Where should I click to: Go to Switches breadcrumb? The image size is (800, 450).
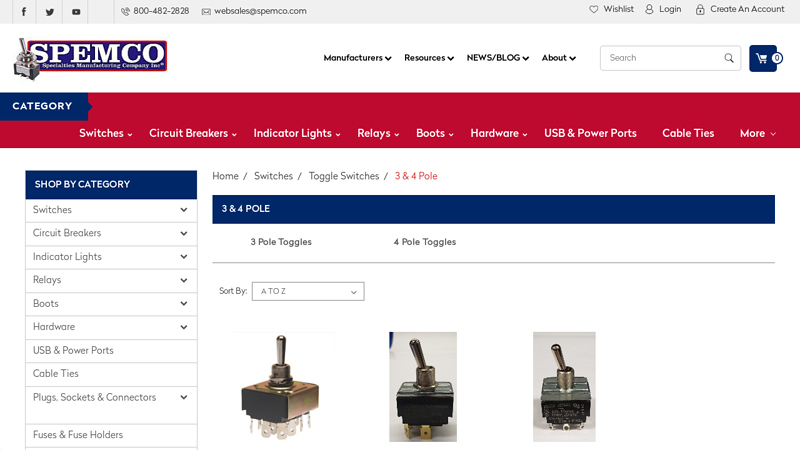tap(273, 176)
